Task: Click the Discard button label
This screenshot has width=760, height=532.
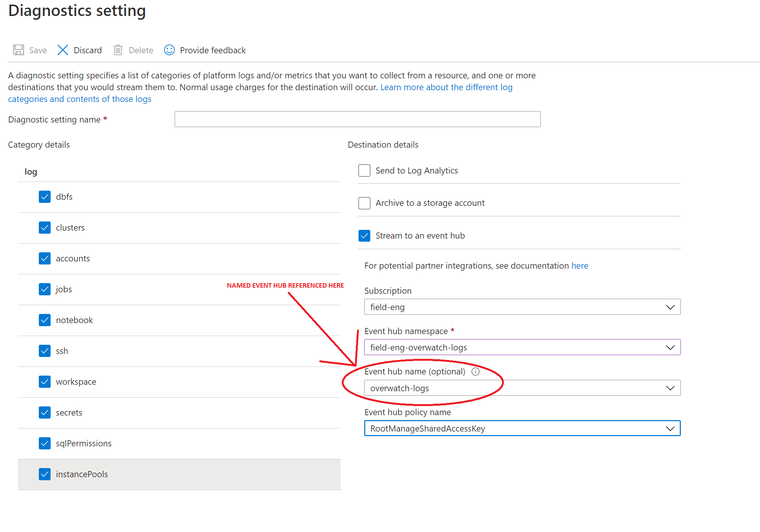Action: coord(88,50)
